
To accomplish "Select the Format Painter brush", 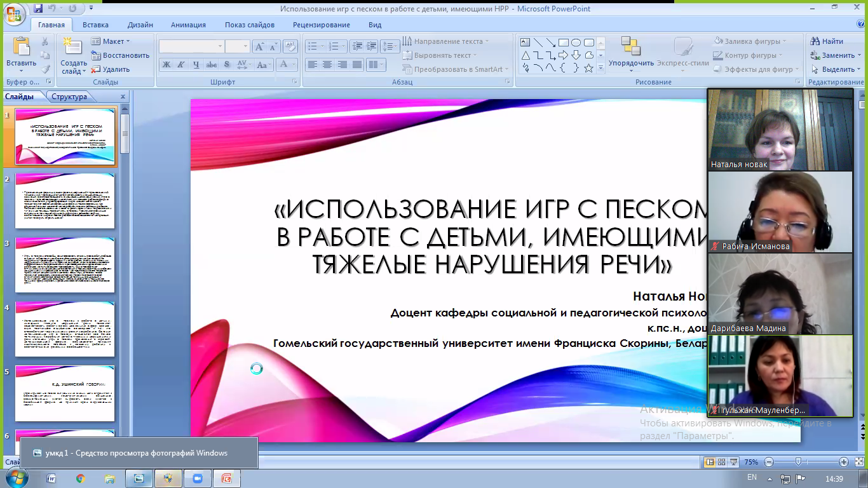I will click(x=45, y=69).
